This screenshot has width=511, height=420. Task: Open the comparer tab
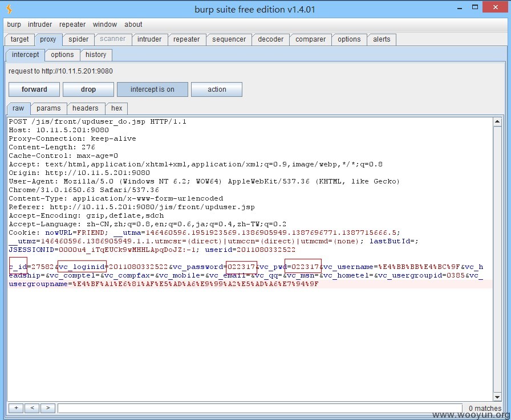click(310, 39)
